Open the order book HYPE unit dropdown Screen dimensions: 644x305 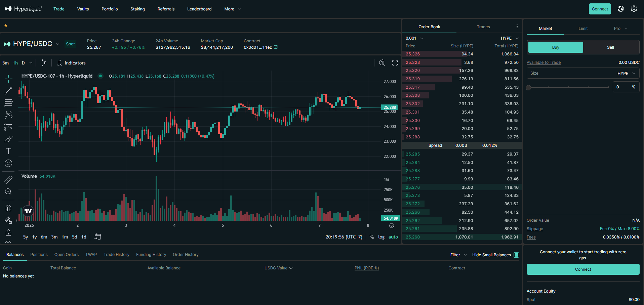click(x=510, y=38)
